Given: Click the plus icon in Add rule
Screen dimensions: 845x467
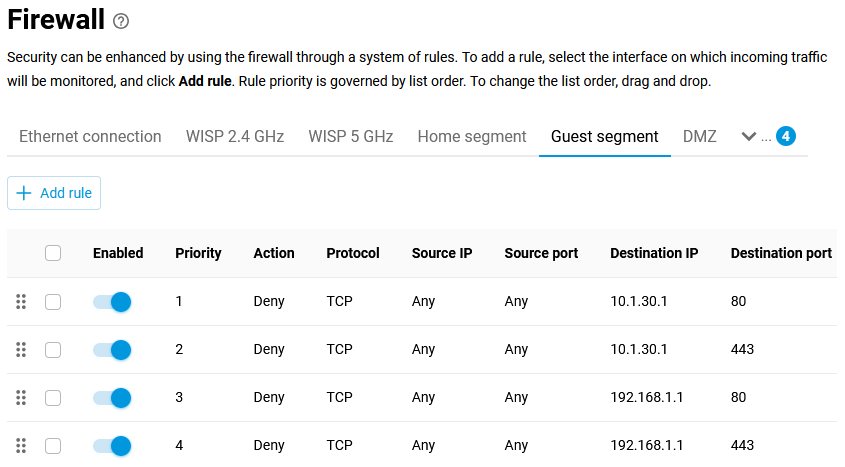Looking at the screenshot, I should (24, 193).
